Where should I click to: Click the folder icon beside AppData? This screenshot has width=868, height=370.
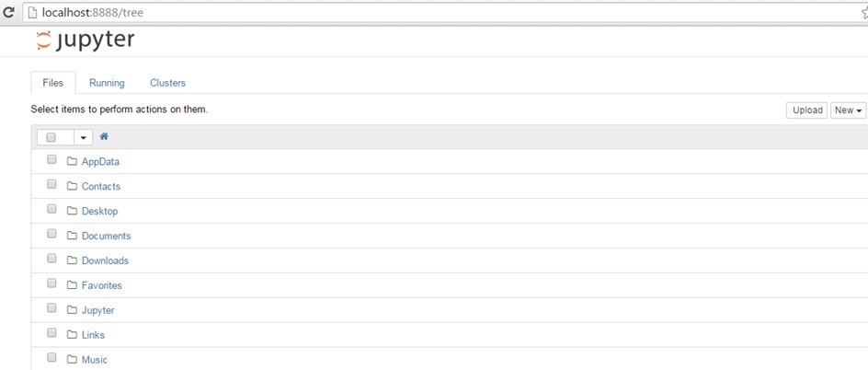(x=73, y=162)
